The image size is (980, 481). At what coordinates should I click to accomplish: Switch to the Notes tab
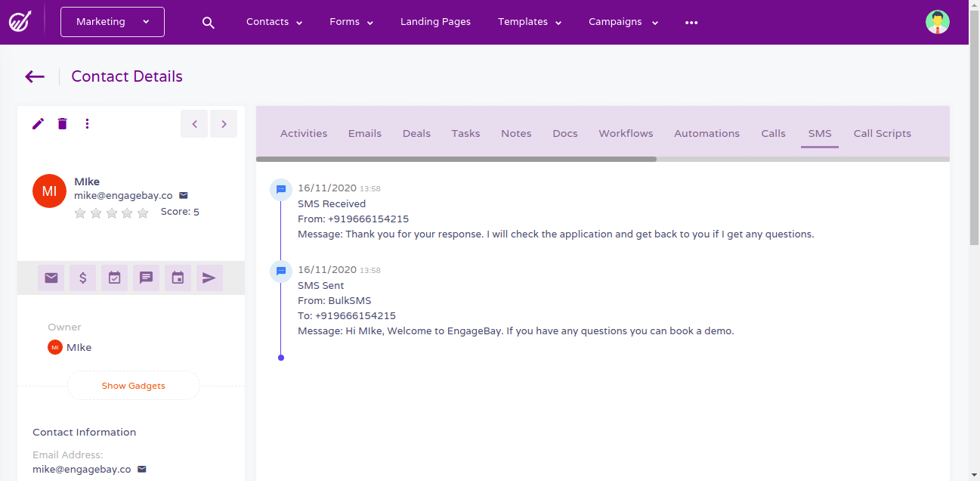[x=516, y=133]
